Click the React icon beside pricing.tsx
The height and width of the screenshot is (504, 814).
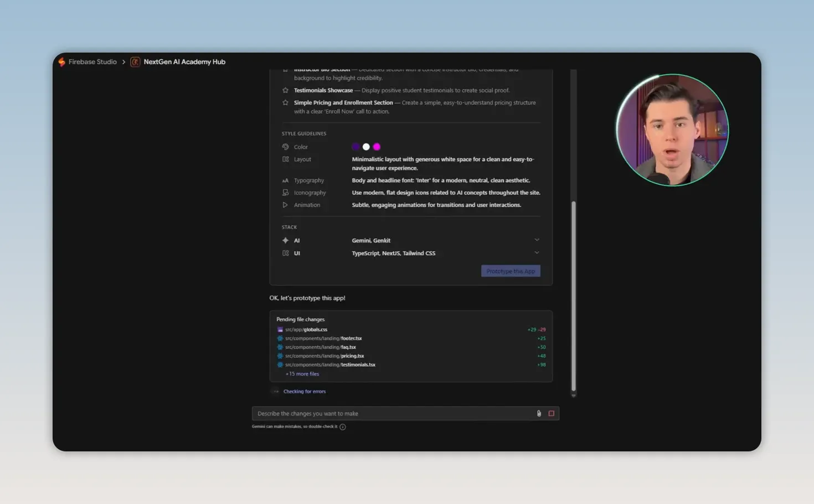point(280,356)
